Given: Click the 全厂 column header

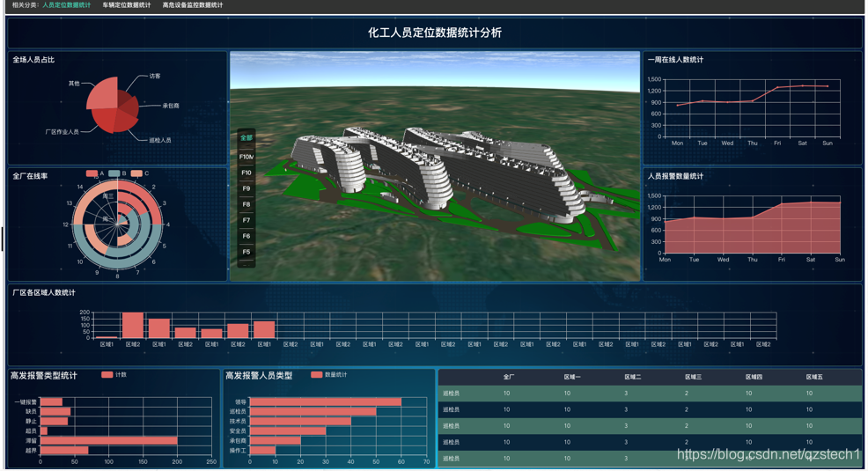Looking at the screenshot, I should tap(508, 377).
